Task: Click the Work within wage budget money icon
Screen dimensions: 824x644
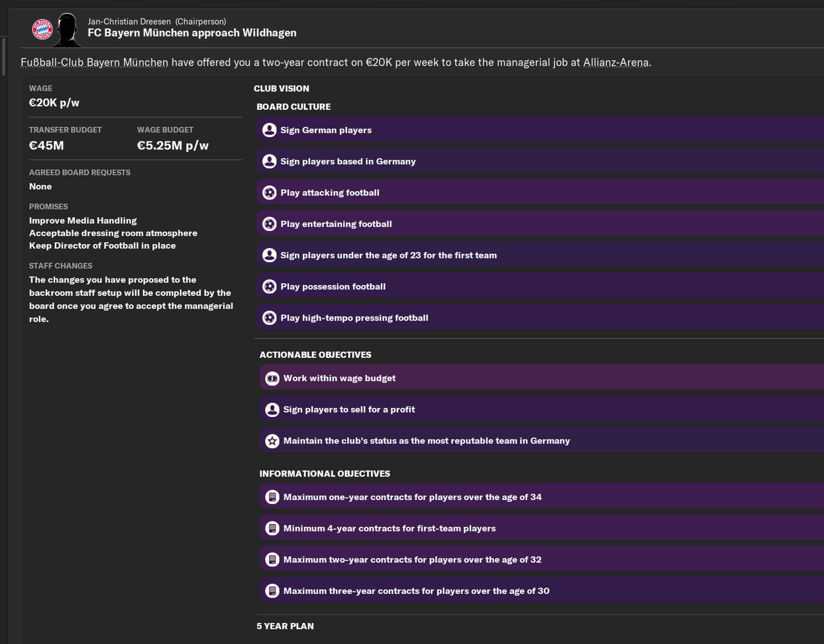Action: click(272, 378)
